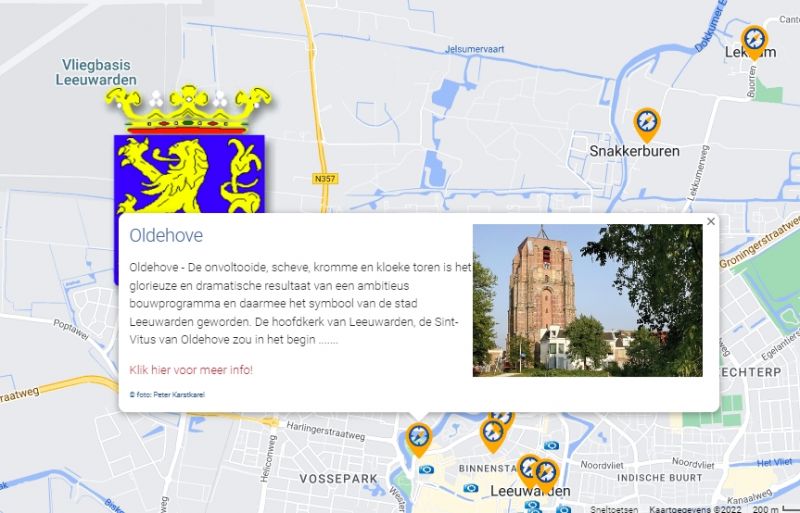
Task: Click the Snakkerburen place label
Action: (634, 151)
